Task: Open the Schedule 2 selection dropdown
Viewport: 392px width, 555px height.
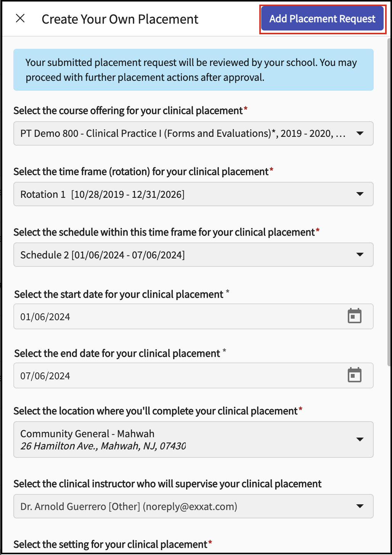Action: (183, 255)
